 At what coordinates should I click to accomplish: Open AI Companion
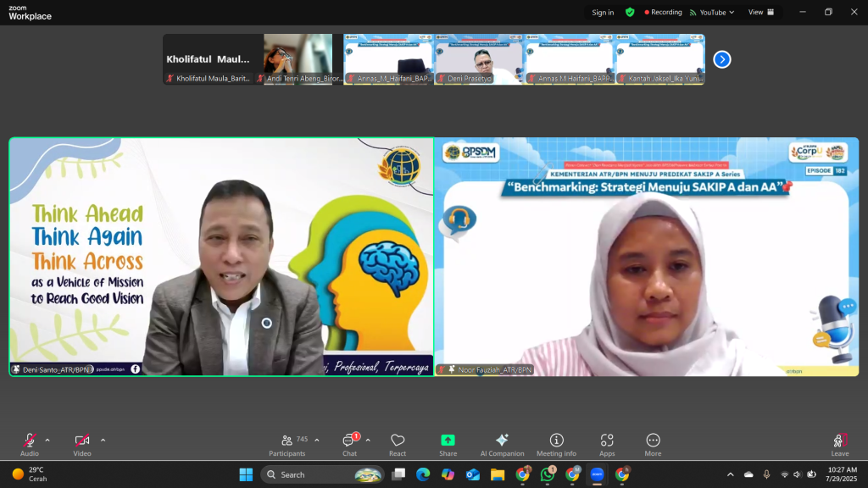pyautogui.click(x=502, y=444)
